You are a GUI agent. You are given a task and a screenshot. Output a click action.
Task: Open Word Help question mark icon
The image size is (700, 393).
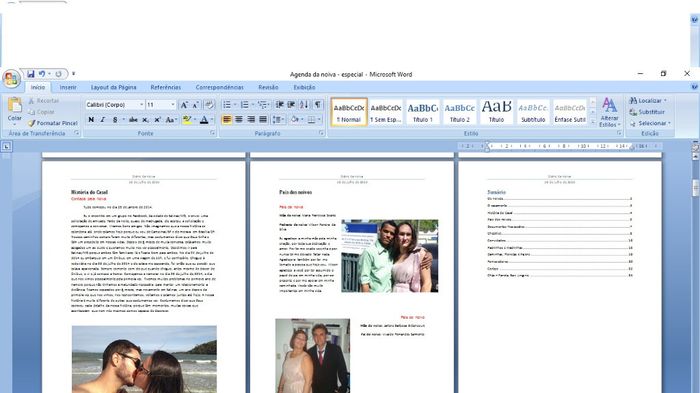coord(694,87)
